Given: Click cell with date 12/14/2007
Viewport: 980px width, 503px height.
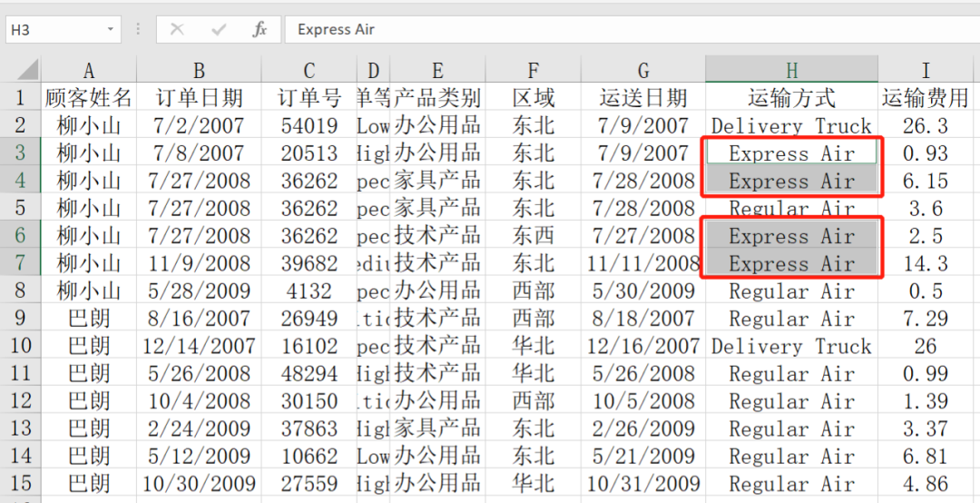Looking at the screenshot, I should point(199,345).
